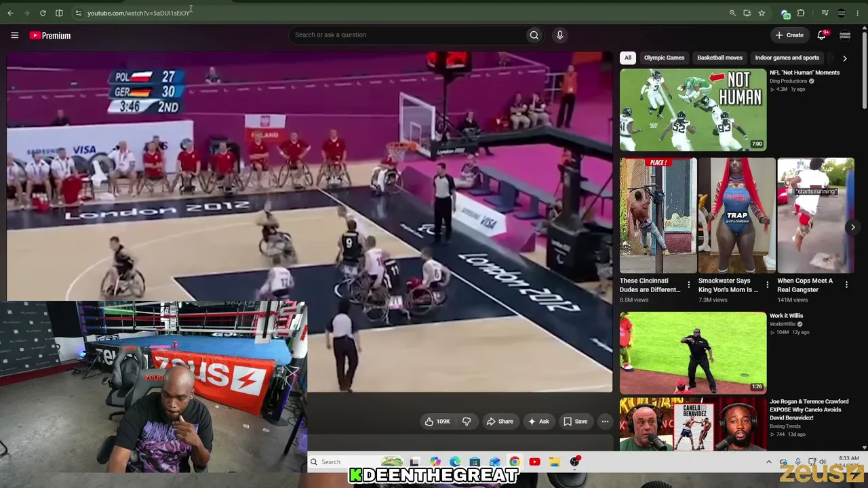Click the zoom magnifier in address bar
This screenshot has height=488, width=868.
[x=732, y=13]
